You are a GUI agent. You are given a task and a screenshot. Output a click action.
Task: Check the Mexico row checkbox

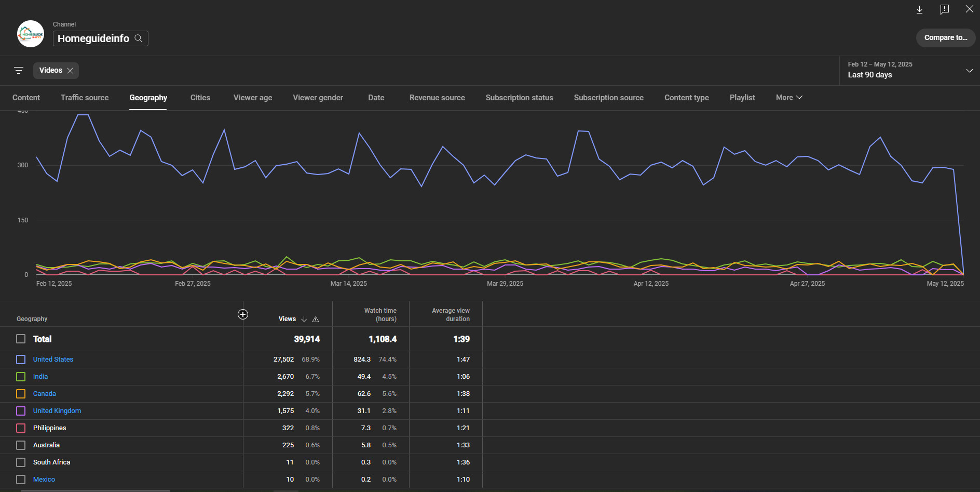[x=21, y=480]
